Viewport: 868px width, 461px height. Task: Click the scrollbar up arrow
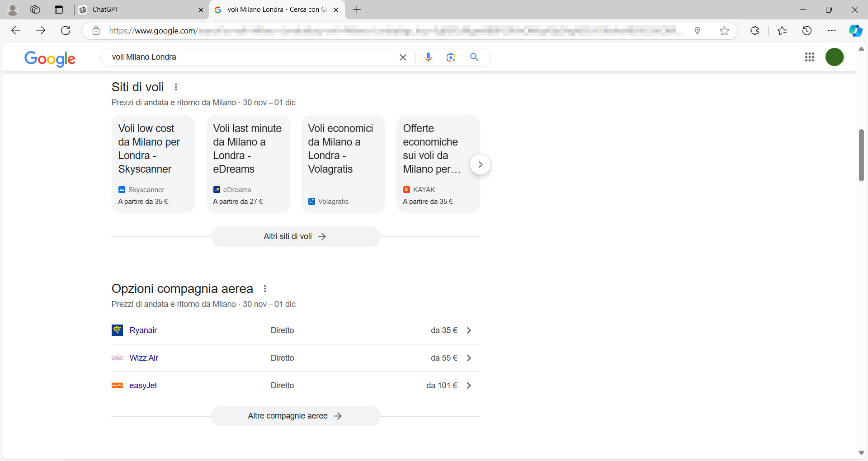861,49
